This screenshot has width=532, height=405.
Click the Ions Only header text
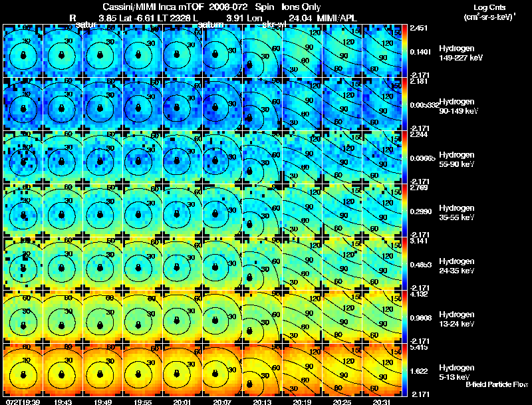click(301, 7)
